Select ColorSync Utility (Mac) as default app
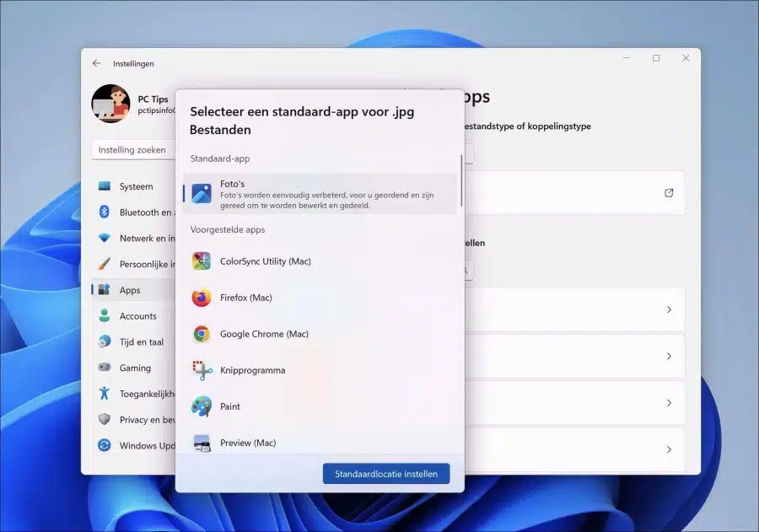 tap(320, 261)
